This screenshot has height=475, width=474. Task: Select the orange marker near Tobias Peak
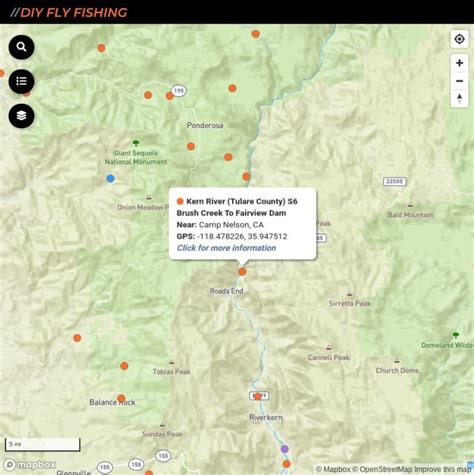click(x=124, y=366)
